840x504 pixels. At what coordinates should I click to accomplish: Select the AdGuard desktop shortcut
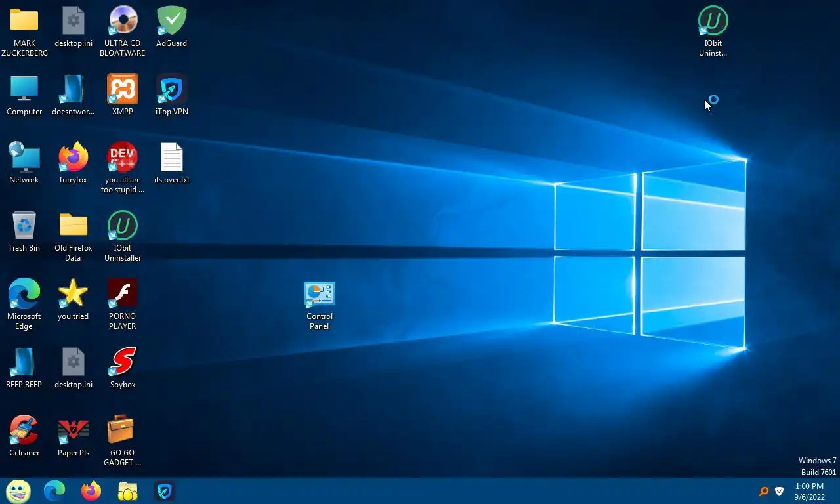point(172,21)
